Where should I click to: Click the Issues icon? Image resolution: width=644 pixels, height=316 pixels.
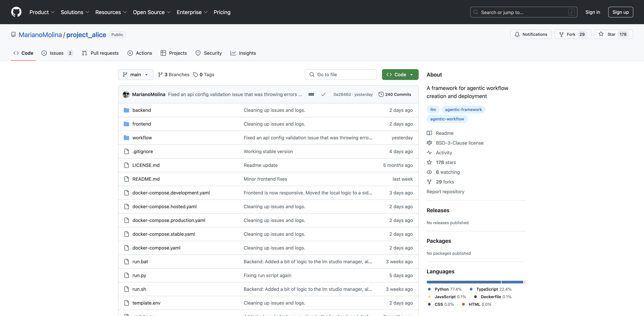(44, 53)
